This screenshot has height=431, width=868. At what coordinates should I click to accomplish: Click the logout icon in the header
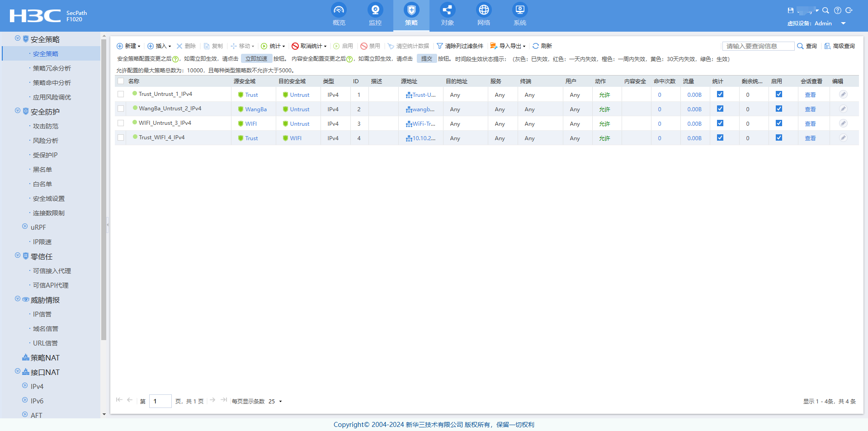click(849, 10)
